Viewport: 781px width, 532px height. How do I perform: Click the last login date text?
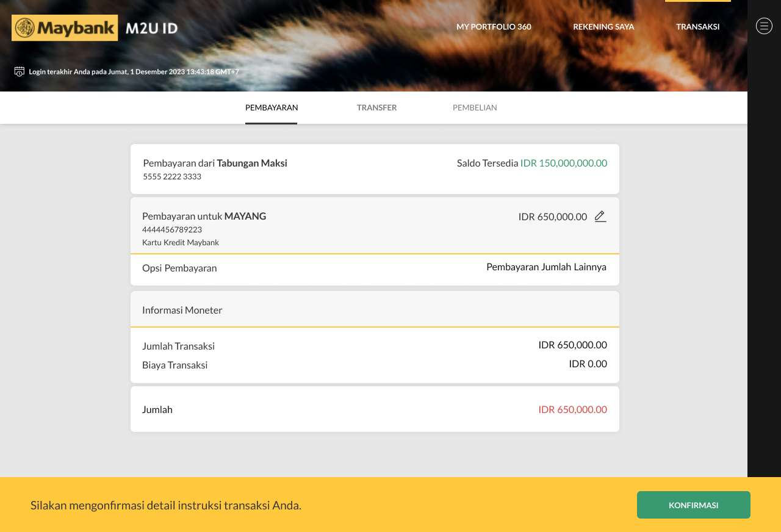pos(134,71)
